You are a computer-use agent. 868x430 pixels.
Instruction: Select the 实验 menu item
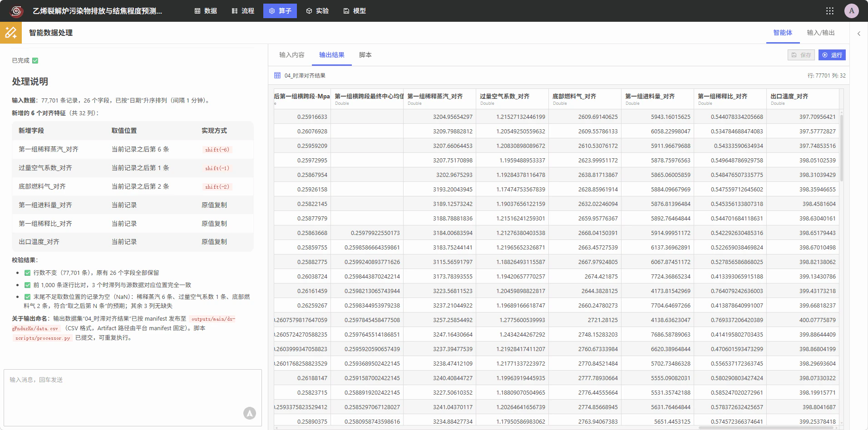317,11
